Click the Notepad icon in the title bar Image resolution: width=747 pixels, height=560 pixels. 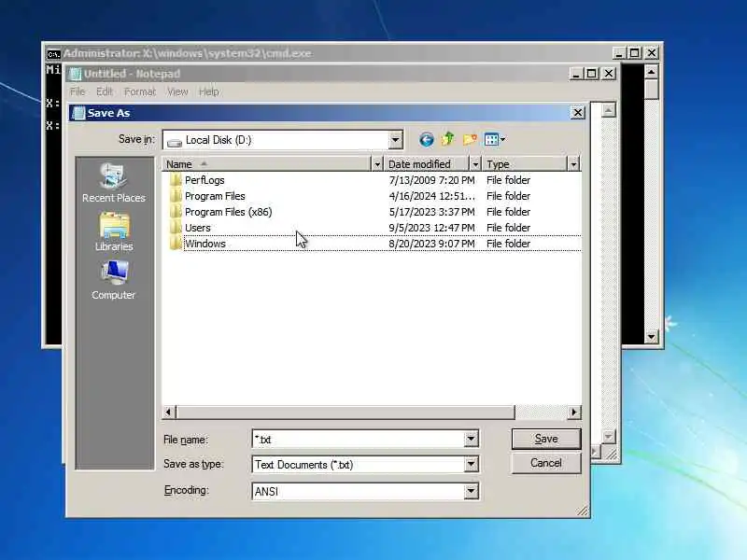(75, 74)
